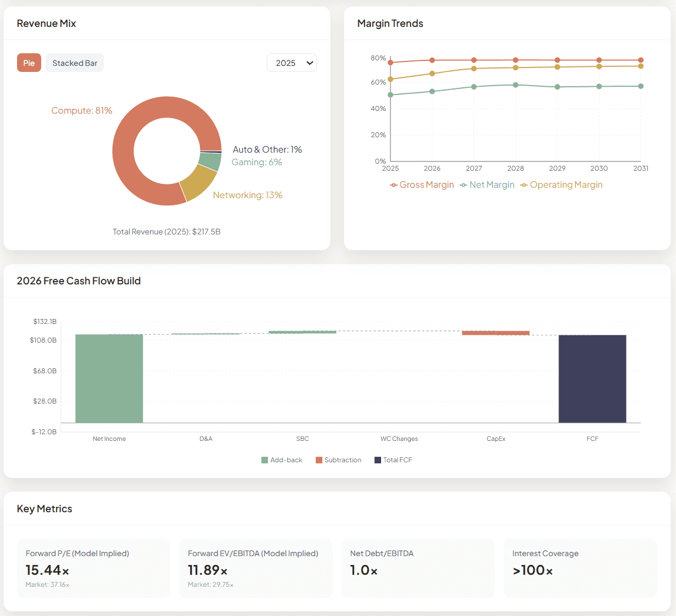
Task: Click the Net Income bar in the FCF build
Action: tap(109, 379)
